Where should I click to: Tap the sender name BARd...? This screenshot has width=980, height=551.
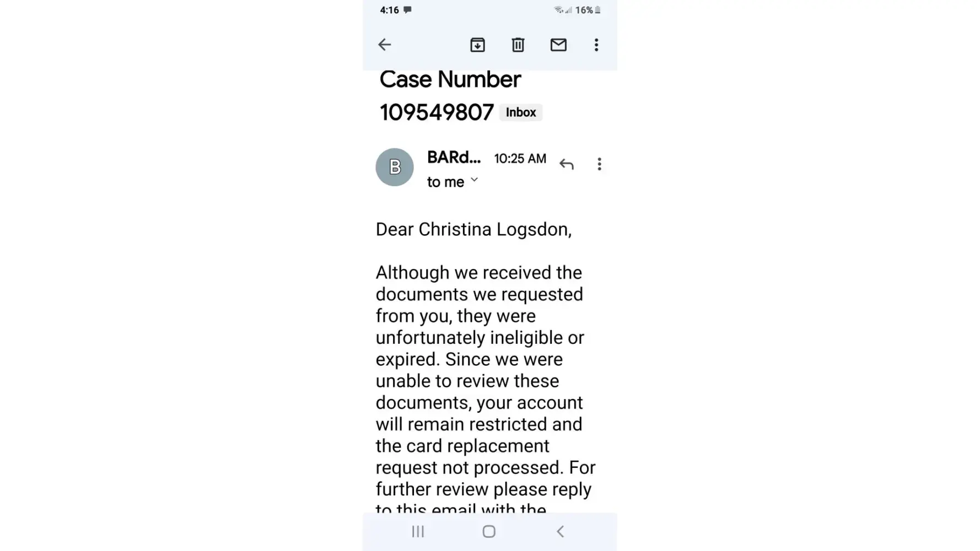pyautogui.click(x=454, y=158)
